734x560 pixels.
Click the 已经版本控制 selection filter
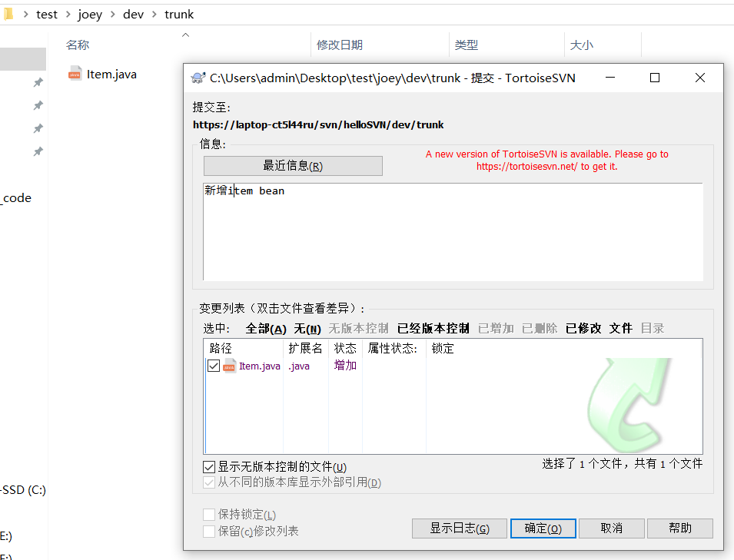pos(433,329)
